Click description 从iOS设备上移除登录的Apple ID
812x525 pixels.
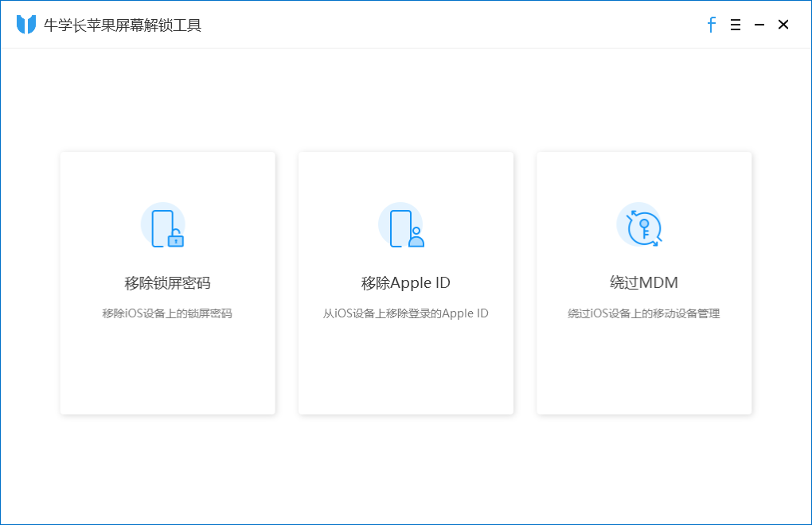click(405, 313)
